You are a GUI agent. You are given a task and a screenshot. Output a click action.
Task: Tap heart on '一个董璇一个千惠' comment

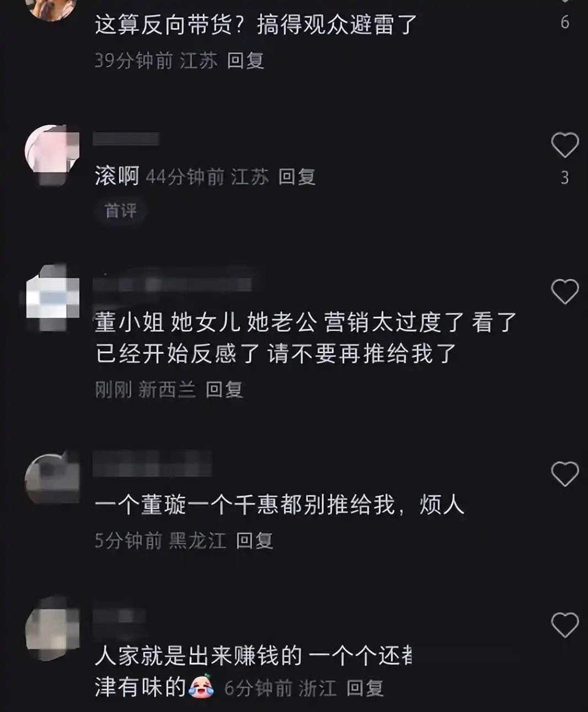coord(565,474)
